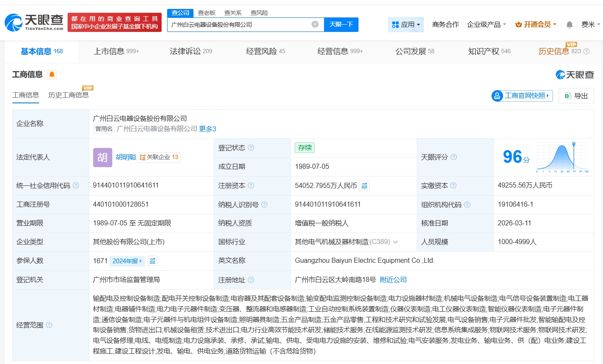Screen dimensions: 603x364
Task: Expand the 应用 dropdown menu
Action: [406, 25]
